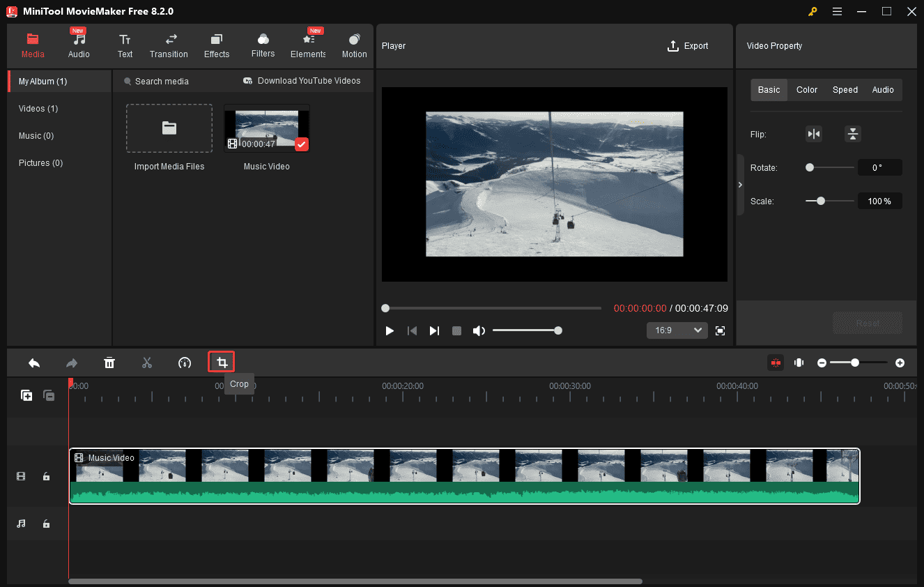
Task: Toggle the video track lock
Action: [x=46, y=477]
